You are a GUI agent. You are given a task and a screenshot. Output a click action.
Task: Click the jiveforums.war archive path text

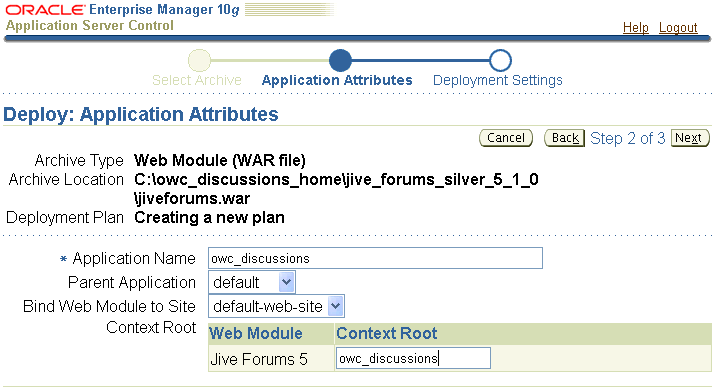192,199
